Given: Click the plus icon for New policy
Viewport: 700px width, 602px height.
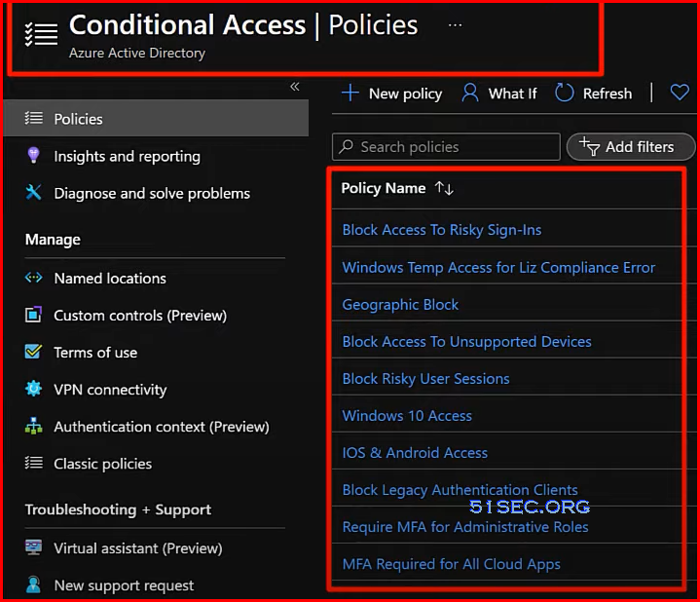Looking at the screenshot, I should [x=350, y=94].
